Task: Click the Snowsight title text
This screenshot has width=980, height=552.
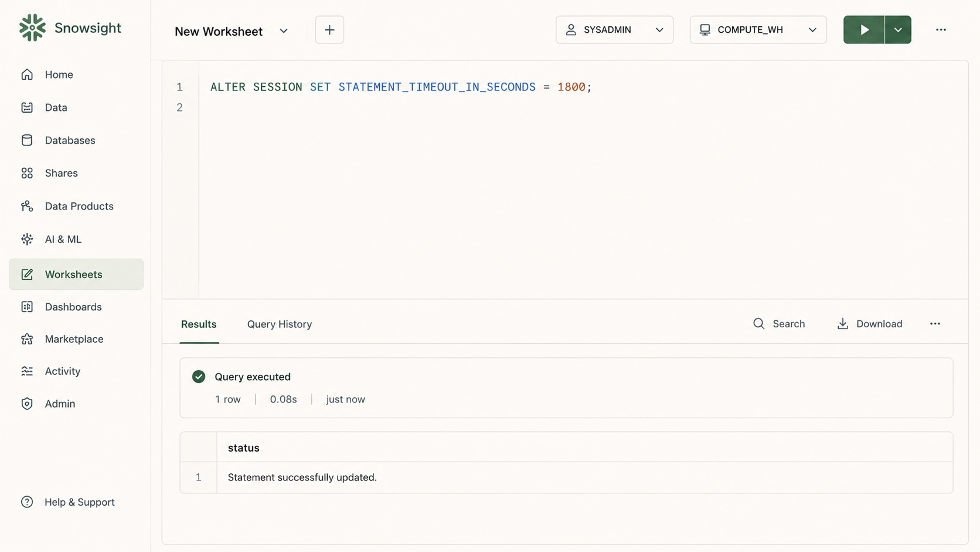Action: [x=88, y=28]
